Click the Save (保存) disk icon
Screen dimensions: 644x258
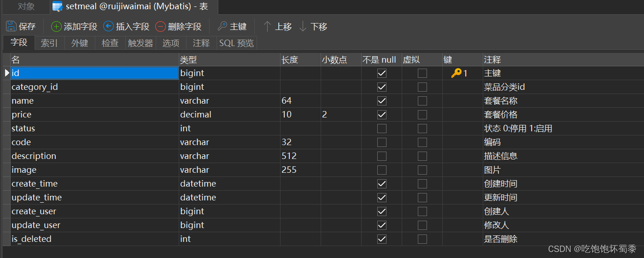tap(11, 26)
